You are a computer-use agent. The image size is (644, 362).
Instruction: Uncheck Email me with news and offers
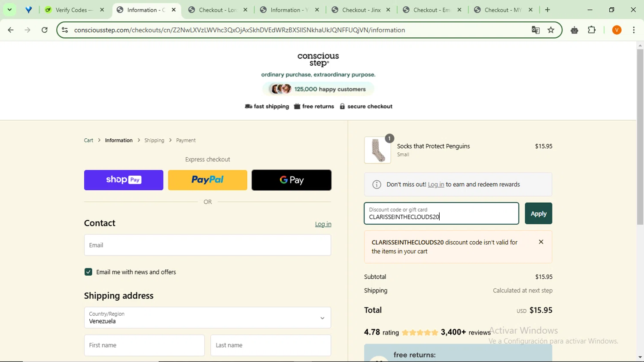[x=88, y=272]
